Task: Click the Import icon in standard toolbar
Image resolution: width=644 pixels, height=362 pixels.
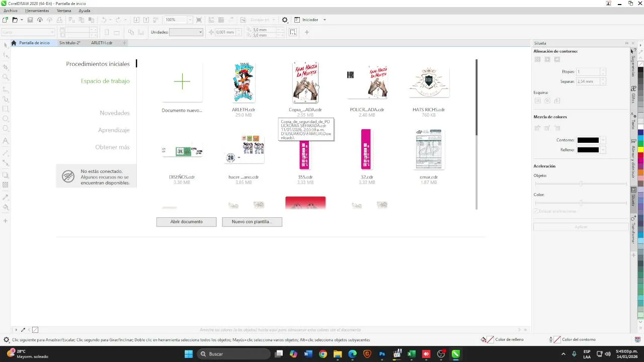Action: pyautogui.click(x=136, y=20)
